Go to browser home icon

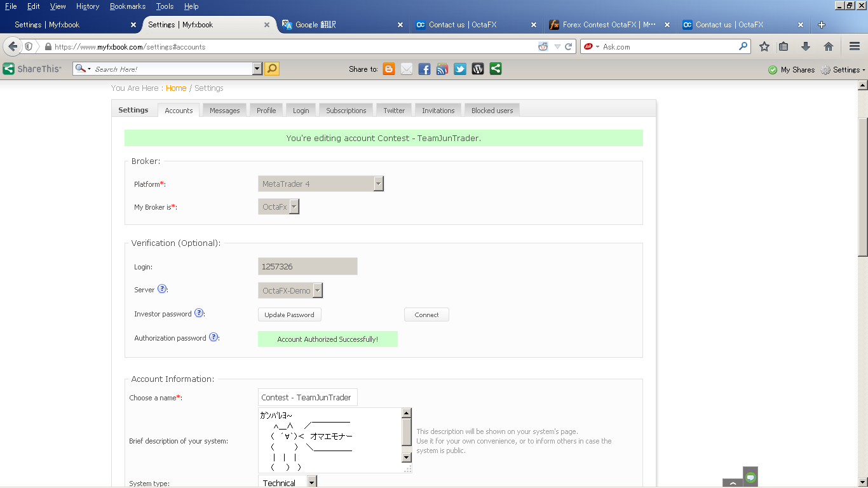(x=828, y=46)
